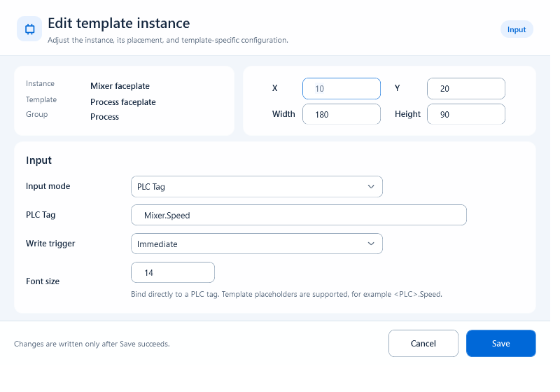Open the Input mode dropdown

tap(256, 186)
